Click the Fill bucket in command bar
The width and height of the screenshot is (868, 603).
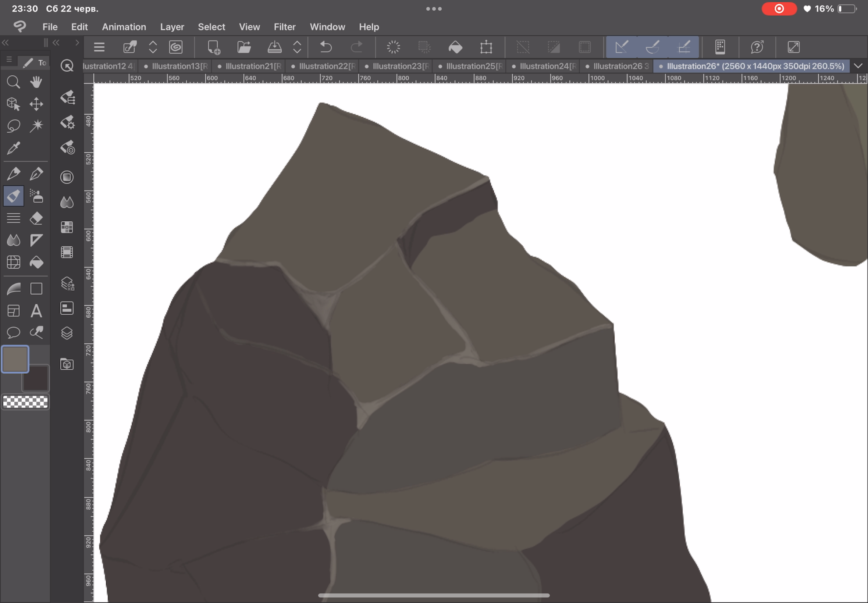(x=455, y=47)
